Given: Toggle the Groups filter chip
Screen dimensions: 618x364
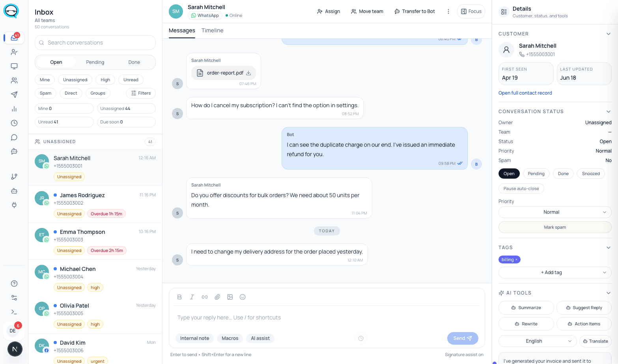Looking at the screenshot, I should [x=98, y=93].
